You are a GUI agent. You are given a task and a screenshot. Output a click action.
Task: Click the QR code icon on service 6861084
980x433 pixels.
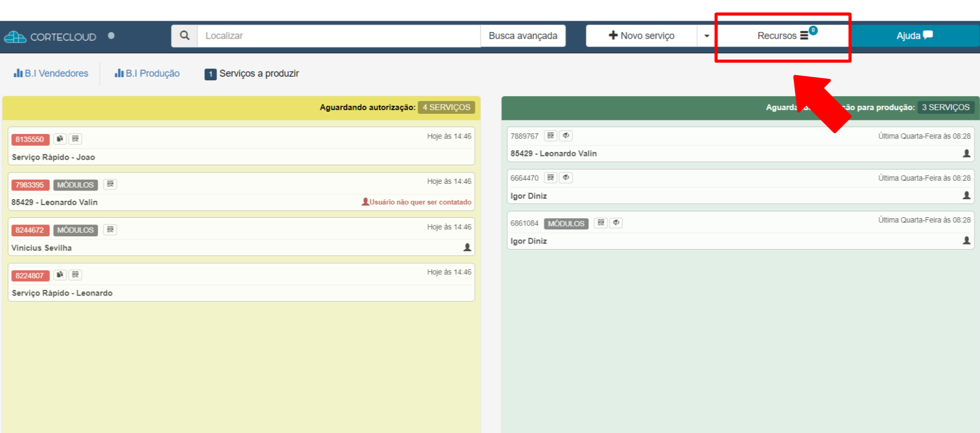tap(601, 223)
